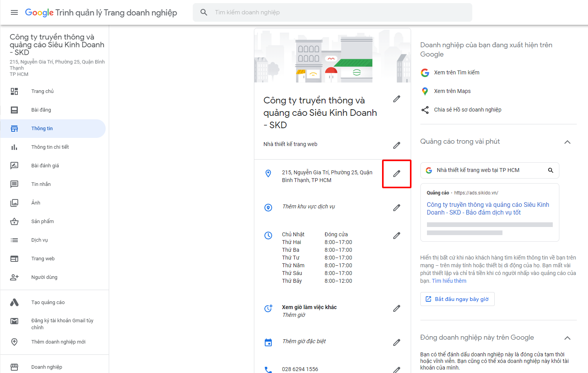
Task: Open the hamburger main menu
Action: point(14,12)
